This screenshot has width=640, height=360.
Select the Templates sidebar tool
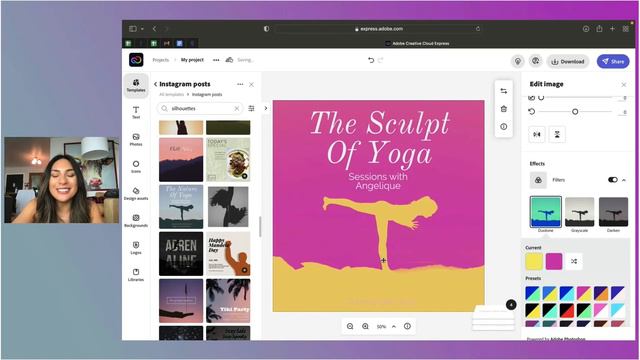click(x=136, y=85)
